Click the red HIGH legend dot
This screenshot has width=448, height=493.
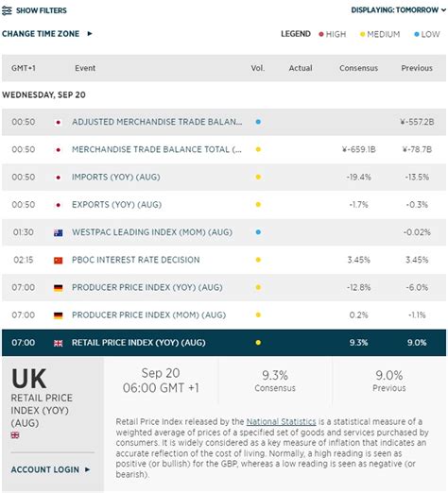321,34
